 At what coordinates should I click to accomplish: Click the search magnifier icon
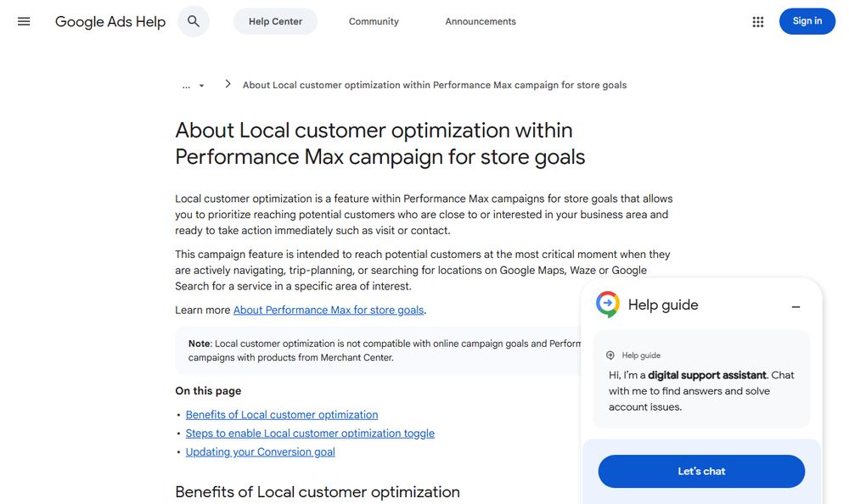tap(194, 22)
